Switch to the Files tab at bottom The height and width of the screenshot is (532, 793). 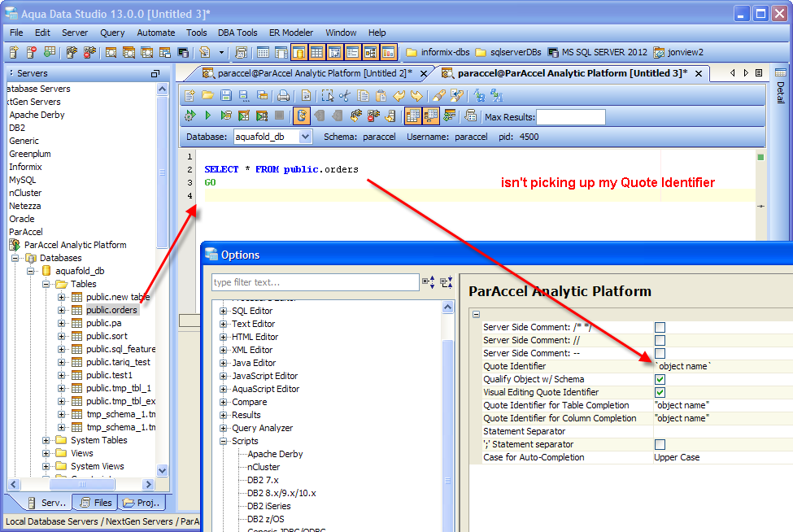click(96, 502)
